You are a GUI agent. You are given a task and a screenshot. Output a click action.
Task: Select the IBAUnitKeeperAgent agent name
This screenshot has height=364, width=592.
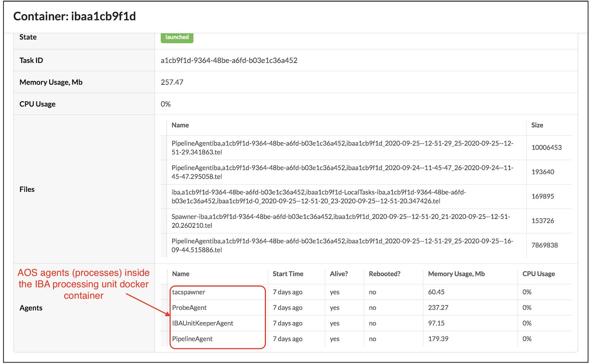203,323
